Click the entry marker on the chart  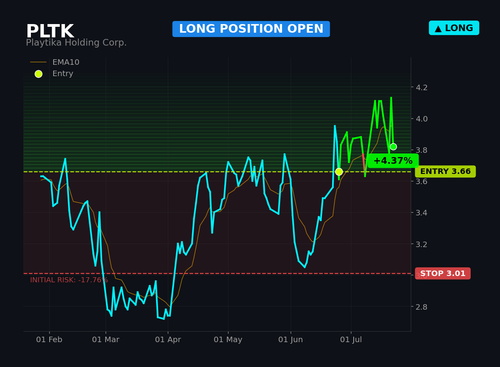tap(339, 172)
